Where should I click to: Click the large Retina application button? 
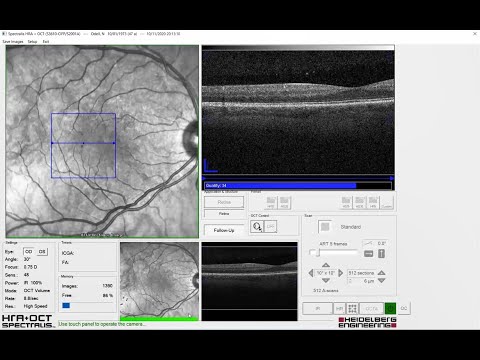[224, 202]
